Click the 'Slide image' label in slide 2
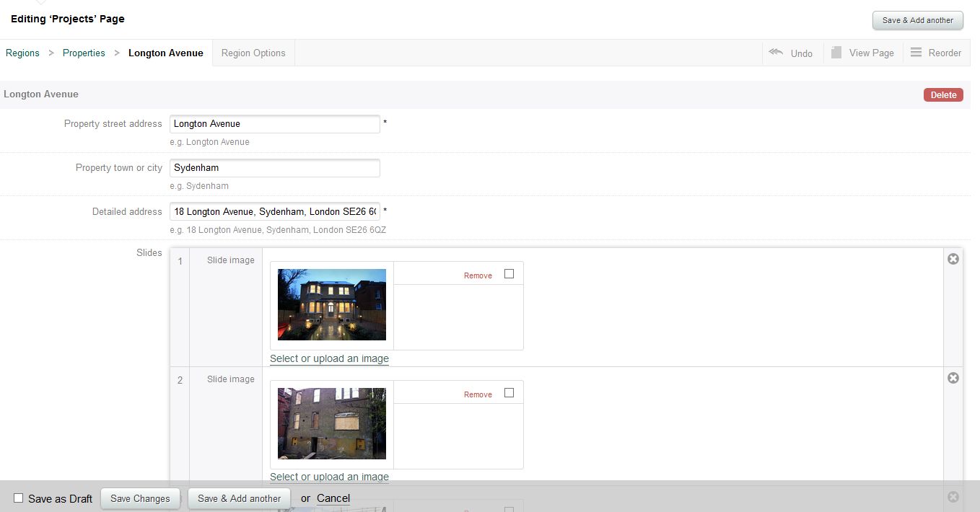This screenshot has height=512, width=980. pos(231,379)
